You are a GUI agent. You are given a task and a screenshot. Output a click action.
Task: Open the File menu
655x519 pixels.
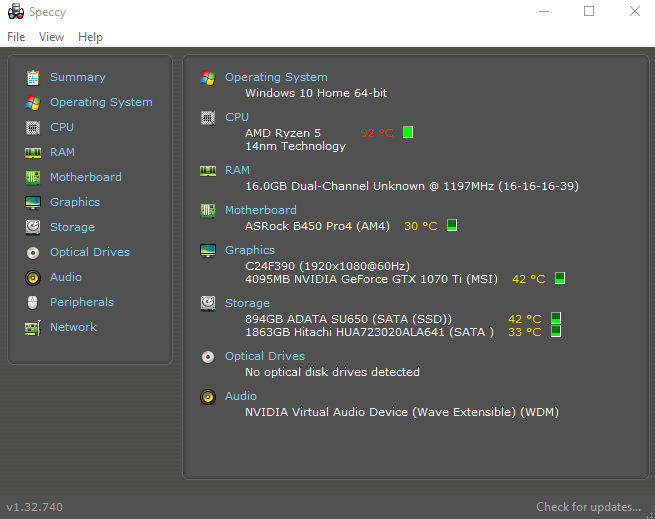[x=16, y=37]
